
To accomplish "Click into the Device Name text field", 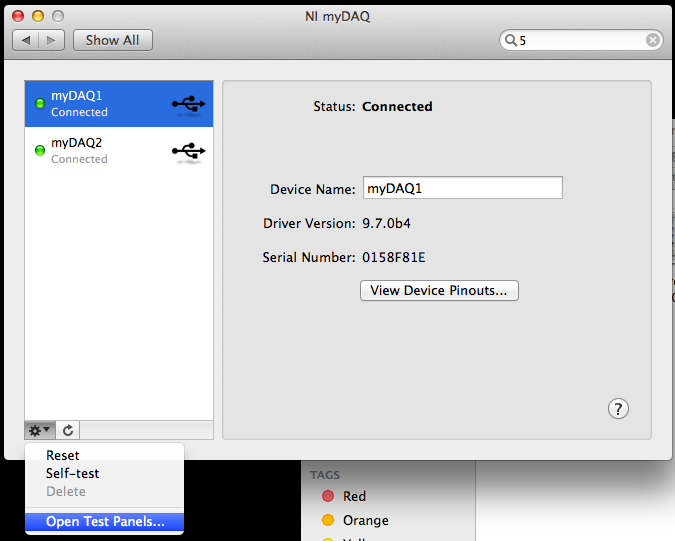I will 461,188.
